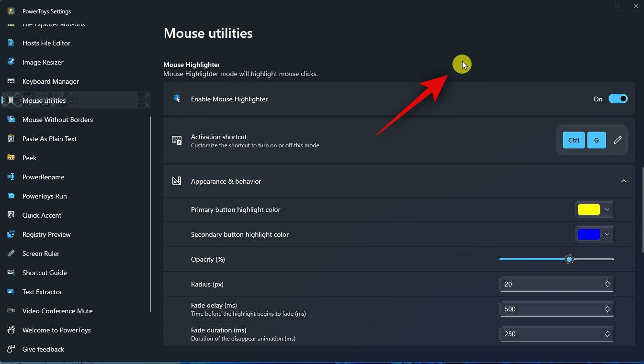Open secondary button highlight color dropdown
The width and height of the screenshot is (644, 364).
tap(607, 234)
